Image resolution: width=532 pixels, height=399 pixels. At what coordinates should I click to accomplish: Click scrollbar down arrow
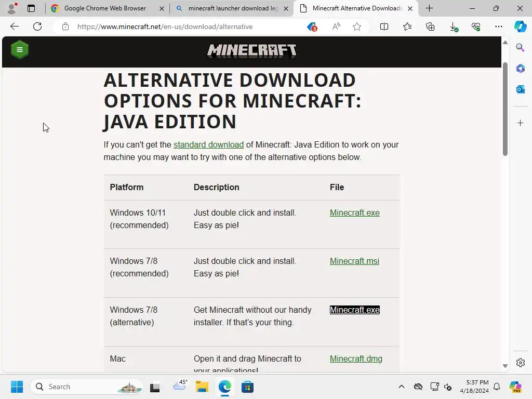[505, 366]
